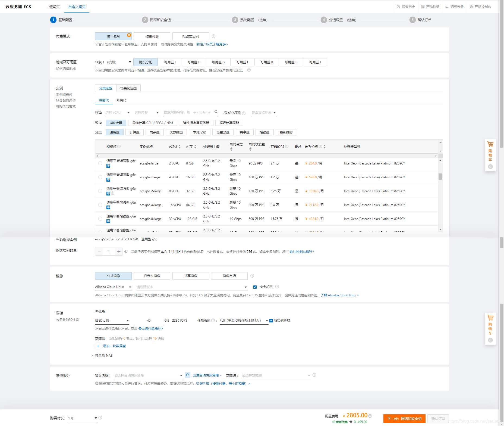Select the ecs.g6e.2xlarge instance radio
The height and width of the screenshot is (426, 504).
tap(100, 191)
